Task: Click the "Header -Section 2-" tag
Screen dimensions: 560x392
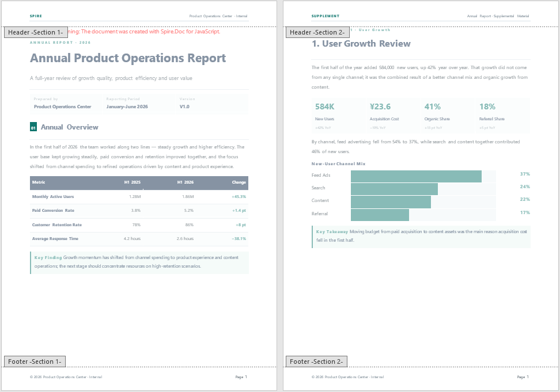Action: tap(317, 32)
